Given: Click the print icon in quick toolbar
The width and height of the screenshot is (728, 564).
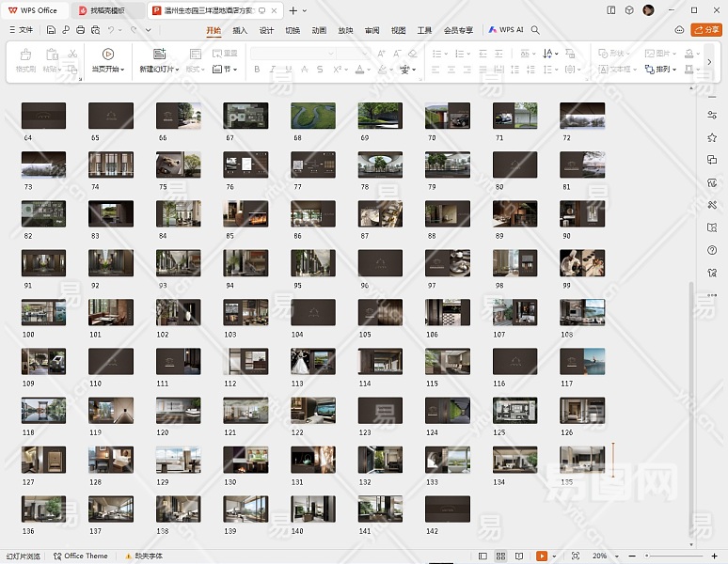Looking at the screenshot, I should click(81, 30).
